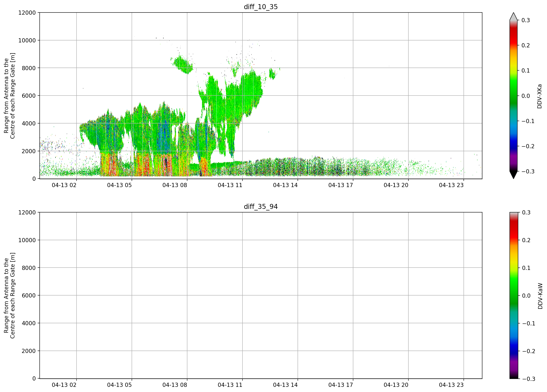Viewport: 547px width, 392px height.
Task: Click the diff_10_35 plot title
Action: tap(261, 7)
